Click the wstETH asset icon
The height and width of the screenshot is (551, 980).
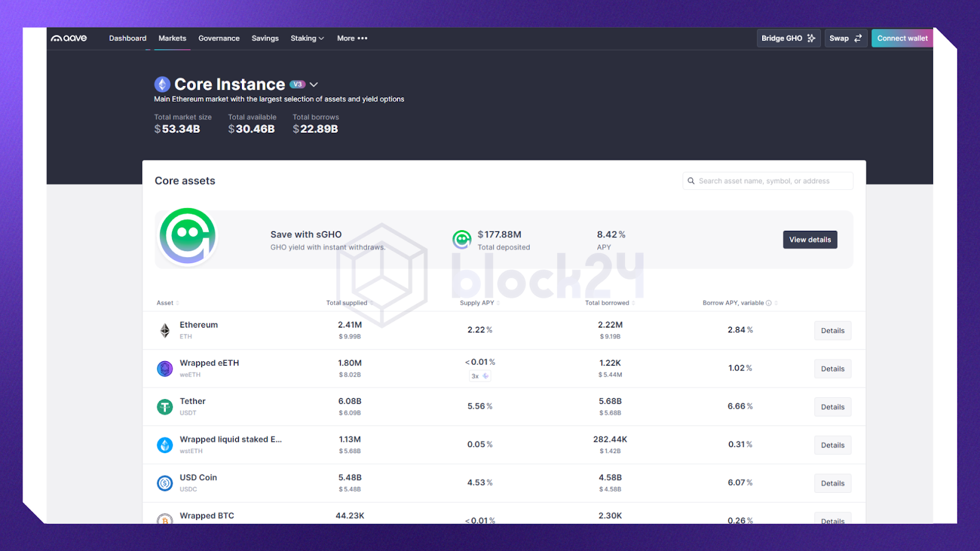click(x=165, y=445)
